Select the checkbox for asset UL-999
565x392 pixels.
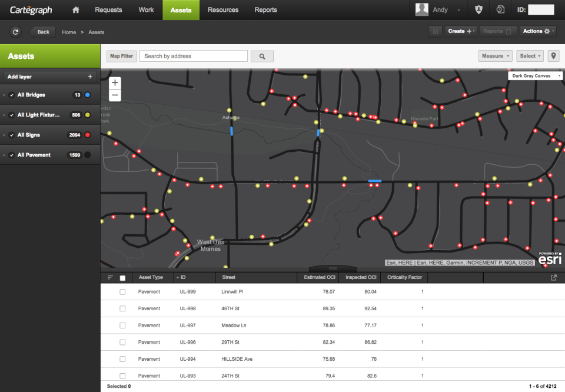(122, 291)
